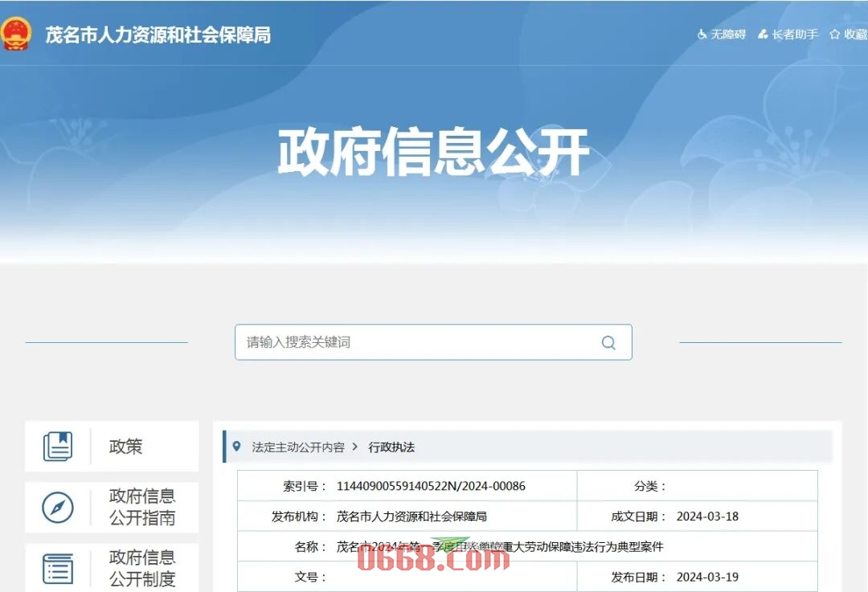Click the breadcrumb chevron arrow
This screenshot has width=868, height=592.
coord(355,447)
